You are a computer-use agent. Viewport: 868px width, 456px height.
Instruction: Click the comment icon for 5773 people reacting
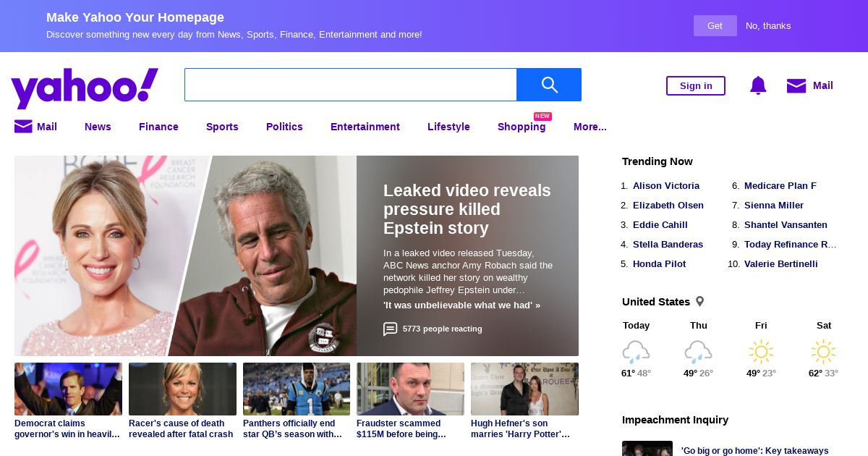(x=390, y=329)
